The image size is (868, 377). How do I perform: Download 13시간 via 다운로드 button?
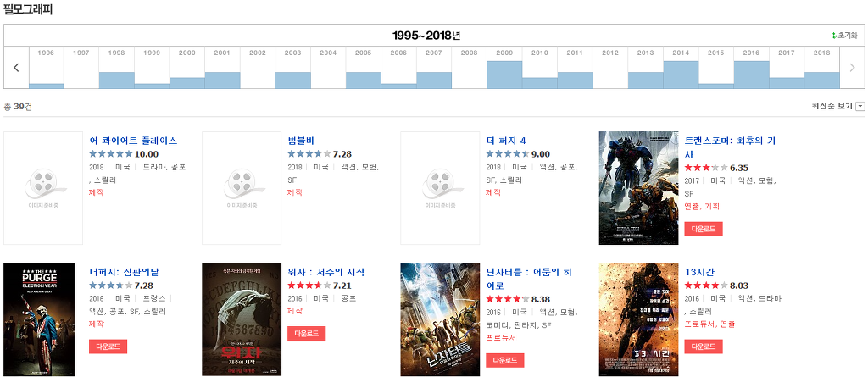[704, 347]
